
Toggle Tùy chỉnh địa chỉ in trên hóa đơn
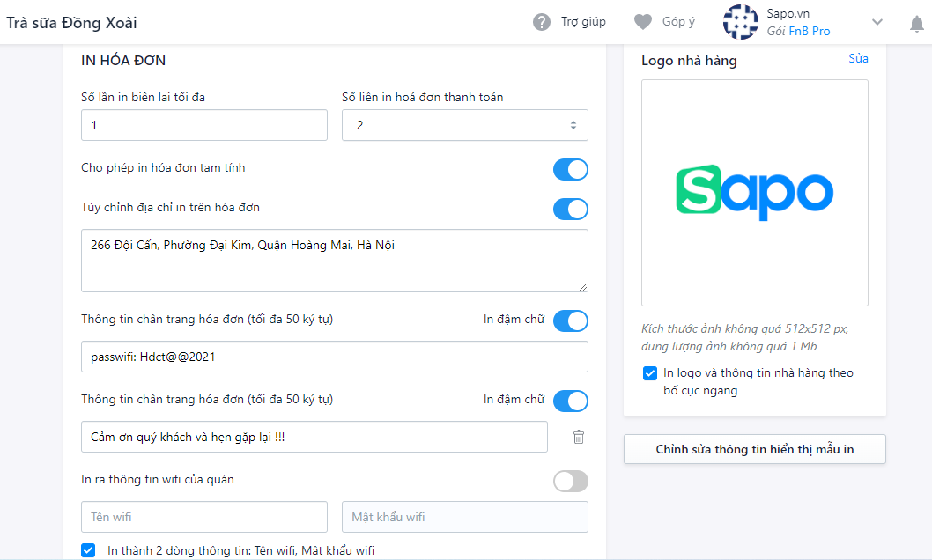[x=571, y=209]
